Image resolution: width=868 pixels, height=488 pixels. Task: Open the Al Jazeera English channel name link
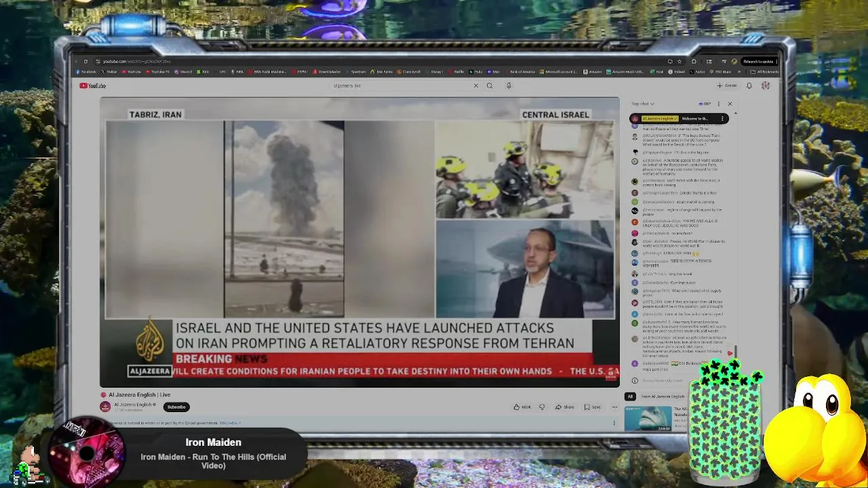tap(133, 405)
